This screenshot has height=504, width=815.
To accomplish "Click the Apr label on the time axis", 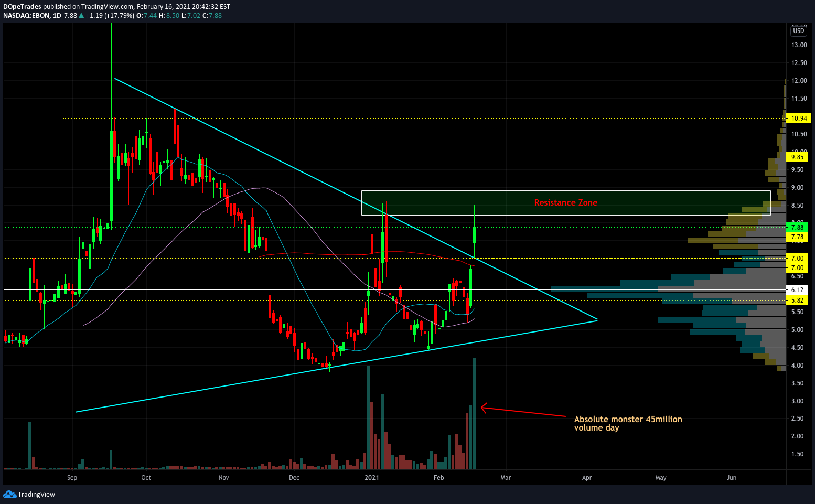I will 587,478.
